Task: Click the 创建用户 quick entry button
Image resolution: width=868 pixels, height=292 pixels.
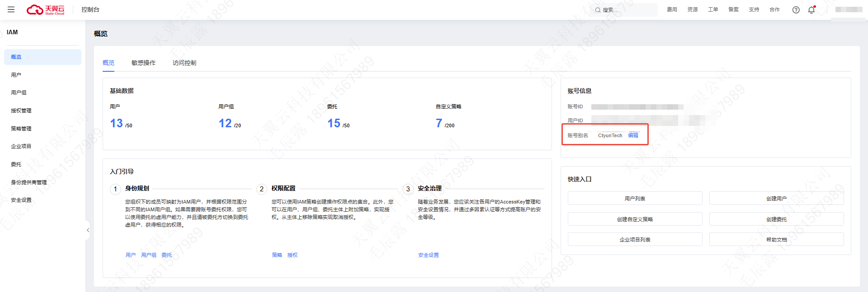Action: pos(776,199)
